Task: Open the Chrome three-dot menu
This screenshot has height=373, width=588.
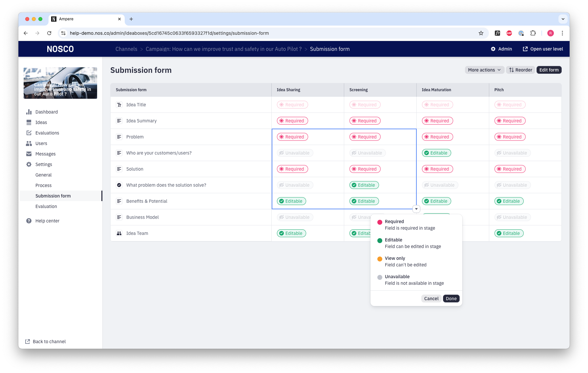Action: pyautogui.click(x=562, y=33)
